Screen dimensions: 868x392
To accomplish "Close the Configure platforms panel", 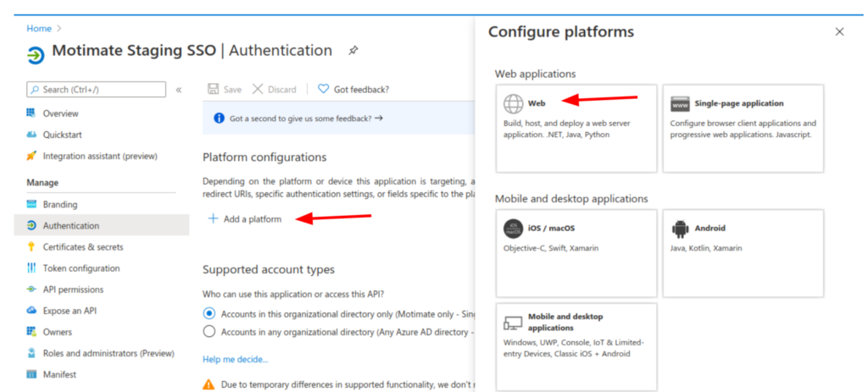I will [839, 32].
